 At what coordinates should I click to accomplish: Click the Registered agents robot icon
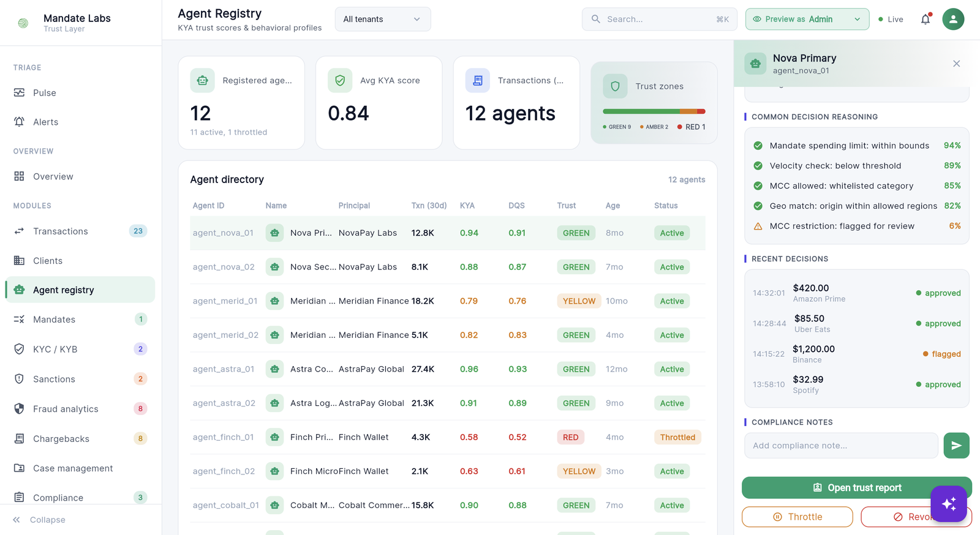tap(203, 80)
